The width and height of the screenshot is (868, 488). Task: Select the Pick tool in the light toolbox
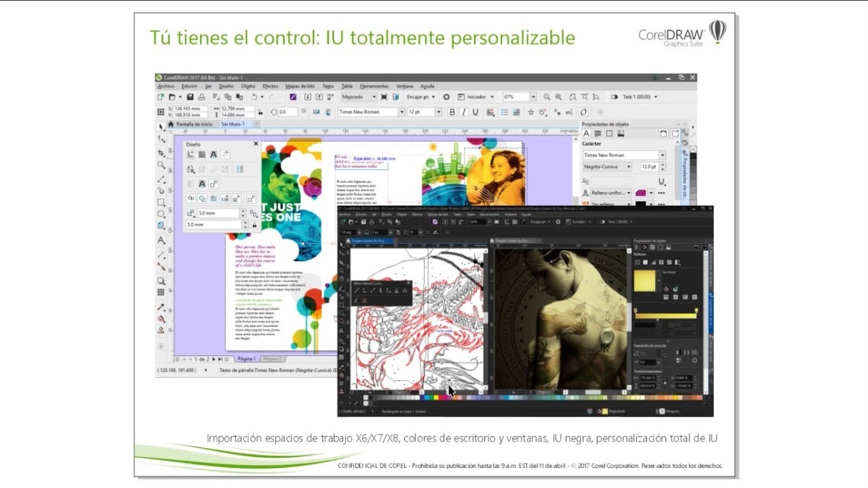point(161,127)
